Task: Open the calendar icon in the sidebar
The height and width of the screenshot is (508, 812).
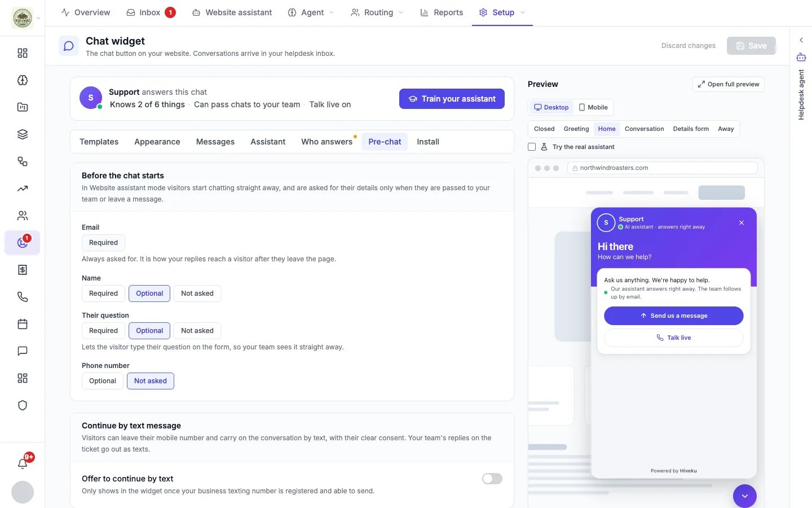Action: tap(23, 324)
